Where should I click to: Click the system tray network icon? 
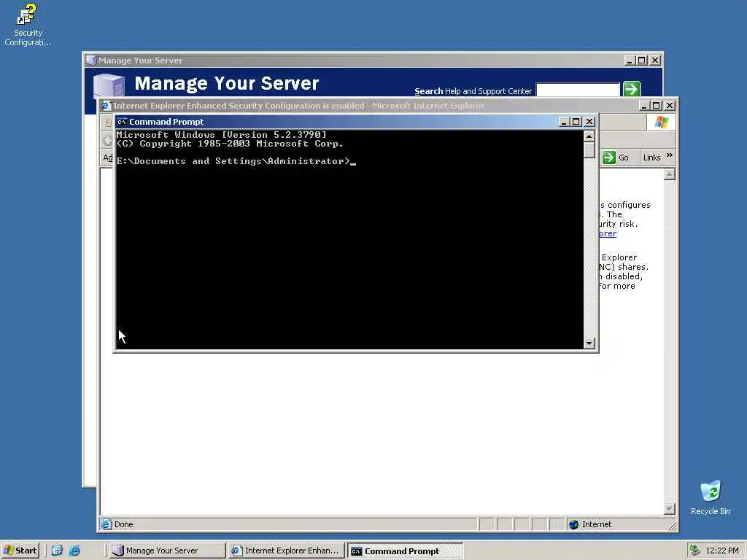pyautogui.click(x=695, y=550)
